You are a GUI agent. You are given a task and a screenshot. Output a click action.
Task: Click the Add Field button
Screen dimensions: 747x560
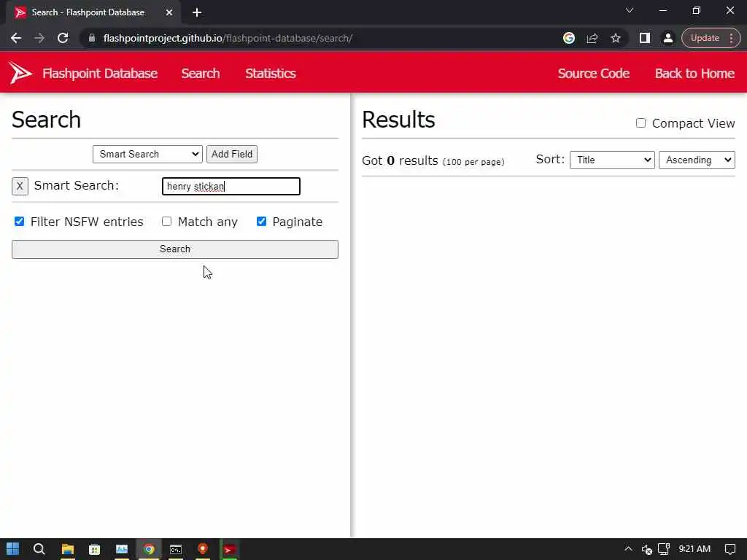coord(231,154)
